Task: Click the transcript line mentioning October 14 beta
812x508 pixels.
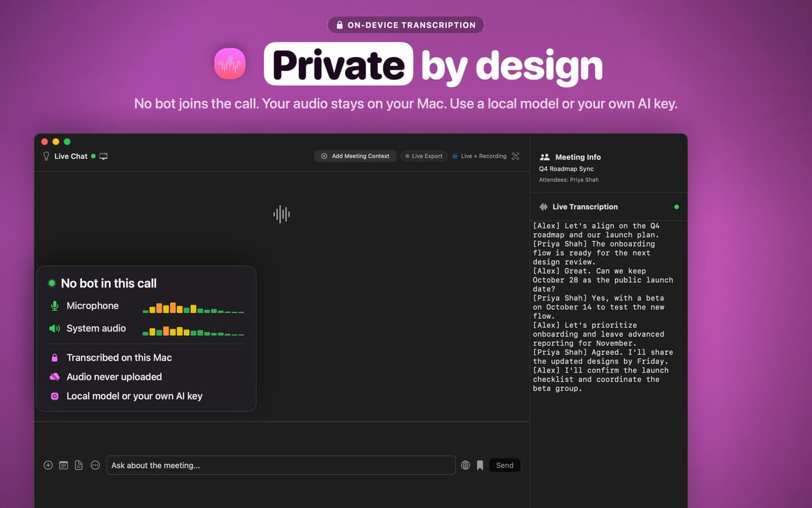Action: [598, 307]
